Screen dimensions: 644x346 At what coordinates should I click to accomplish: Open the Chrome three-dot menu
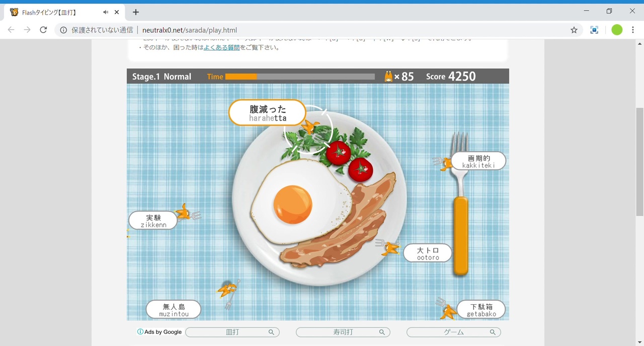pos(632,30)
